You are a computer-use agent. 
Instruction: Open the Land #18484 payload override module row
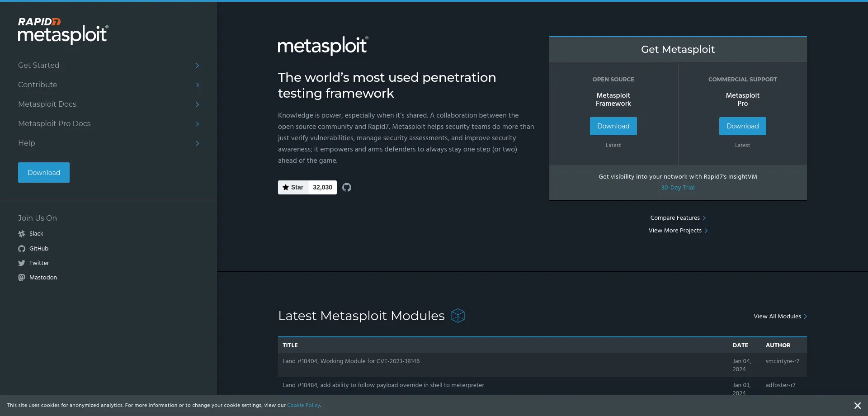tap(542, 387)
